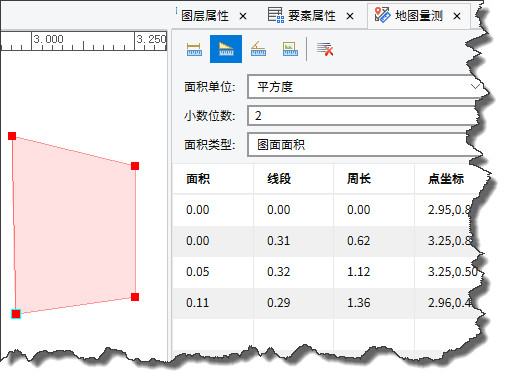Screen dimensions: 512x389
Task: Click the 周长 column header
Action: [359, 179]
